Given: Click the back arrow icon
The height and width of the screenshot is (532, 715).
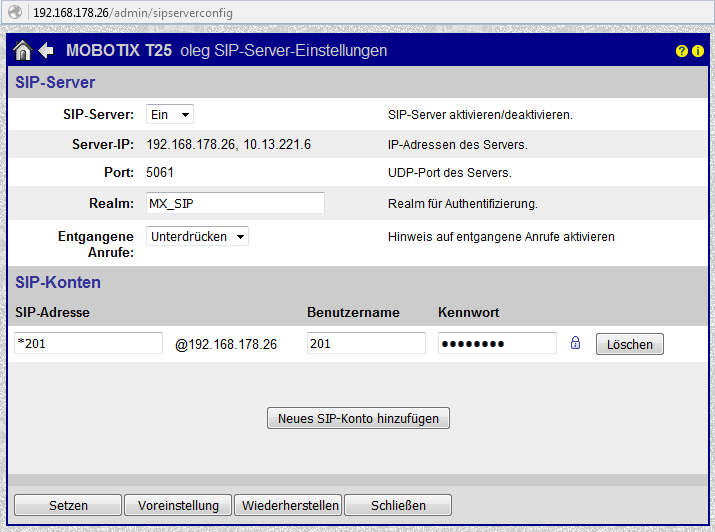Looking at the screenshot, I should (x=46, y=50).
